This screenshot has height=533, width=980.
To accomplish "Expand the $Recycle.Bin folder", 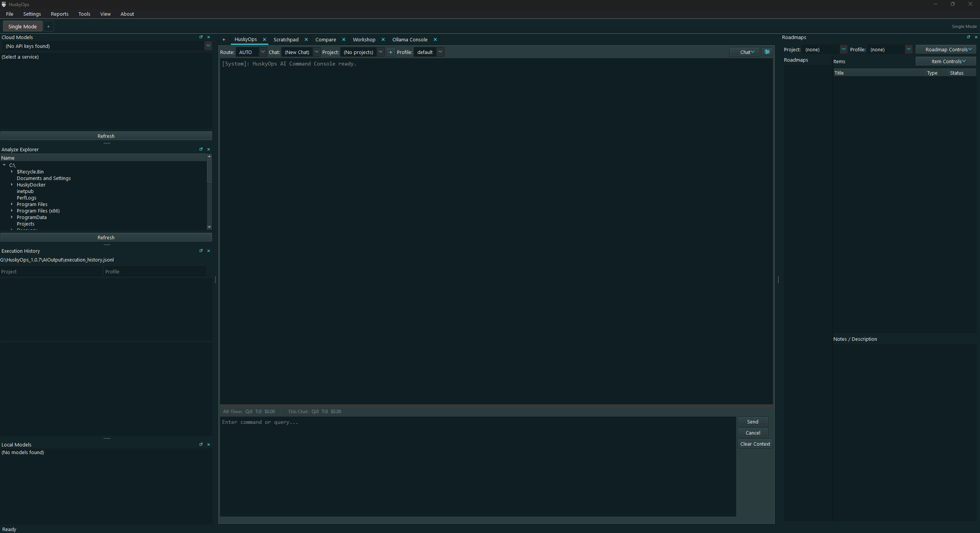I will tap(12, 172).
